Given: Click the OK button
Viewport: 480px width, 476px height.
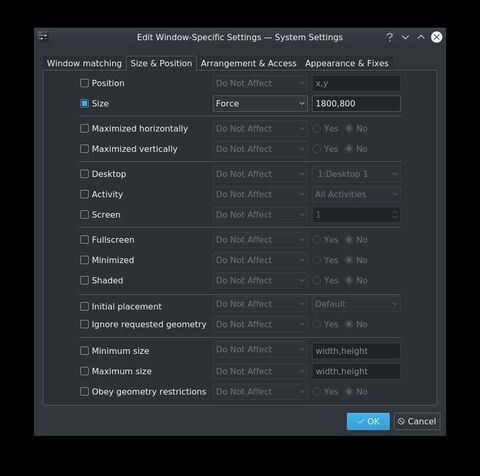Looking at the screenshot, I should (x=368, y=421).
